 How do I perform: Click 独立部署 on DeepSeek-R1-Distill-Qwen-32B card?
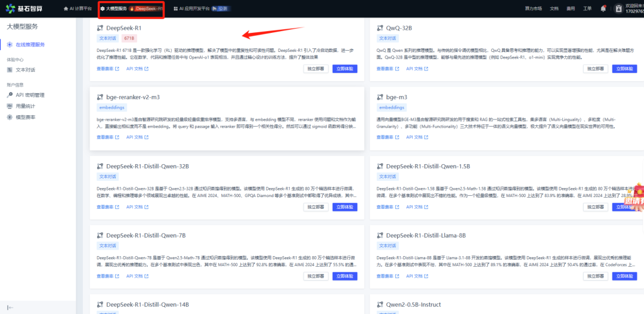click(x=316, y=207)
